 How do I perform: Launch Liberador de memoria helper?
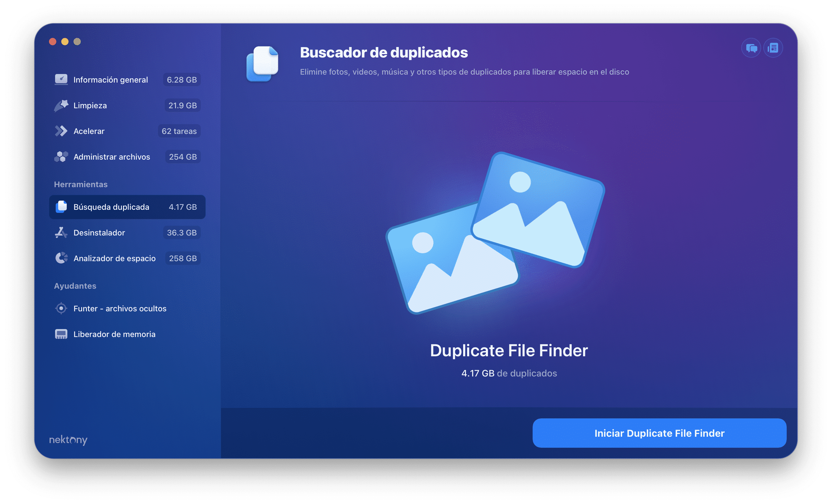127,334
